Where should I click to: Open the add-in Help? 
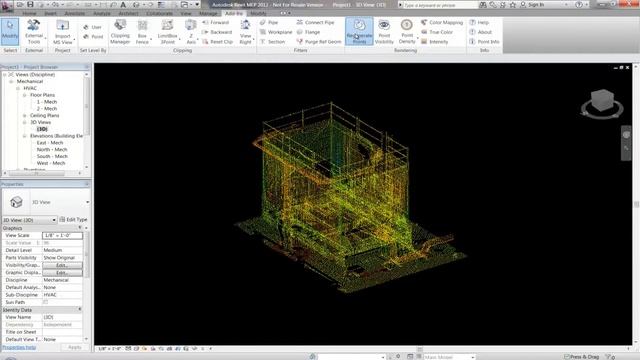tap(479, 22)
